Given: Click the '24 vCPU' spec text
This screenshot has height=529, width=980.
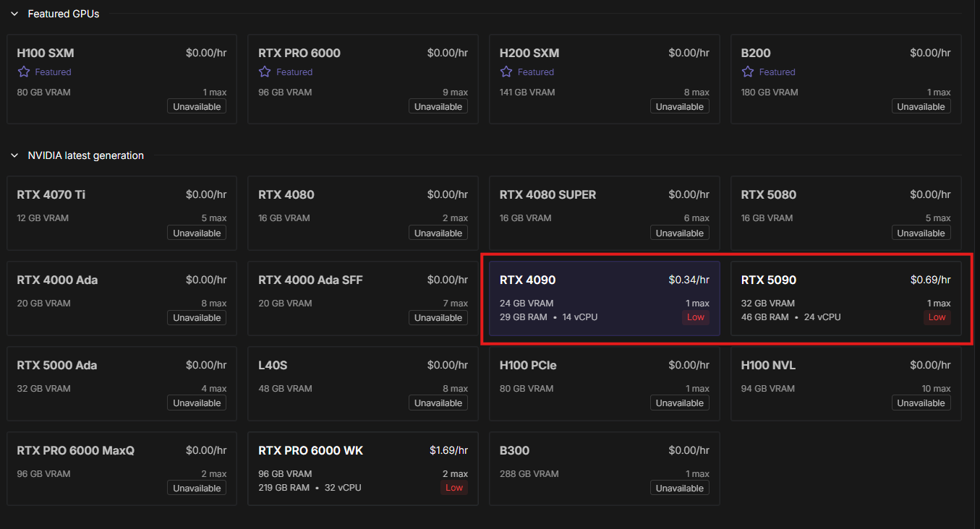Looking at the screenshot, I should pyautogui.click(x=822, y=317).
